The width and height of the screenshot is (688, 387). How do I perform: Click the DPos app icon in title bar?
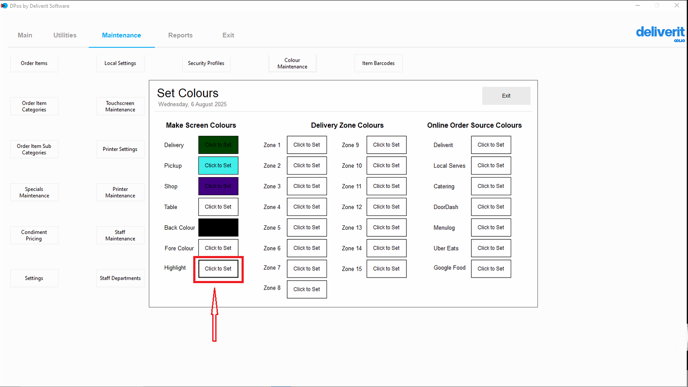tap(4, 6)
